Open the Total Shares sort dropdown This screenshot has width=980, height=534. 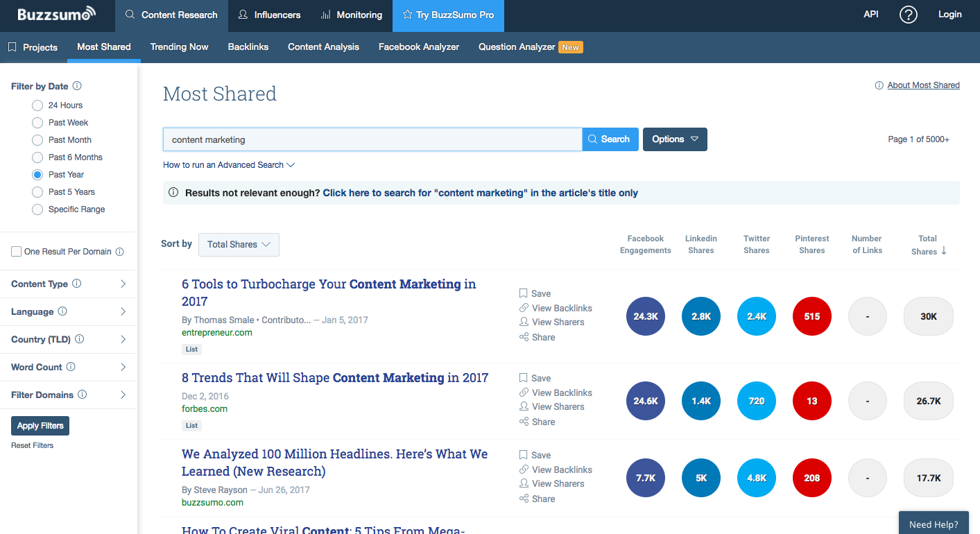239,244
